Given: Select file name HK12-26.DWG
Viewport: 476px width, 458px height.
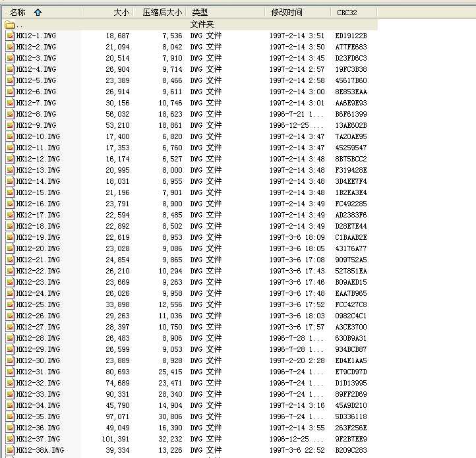Looking at the screenshot, I should pyautogui.click(x=38, y=316).
